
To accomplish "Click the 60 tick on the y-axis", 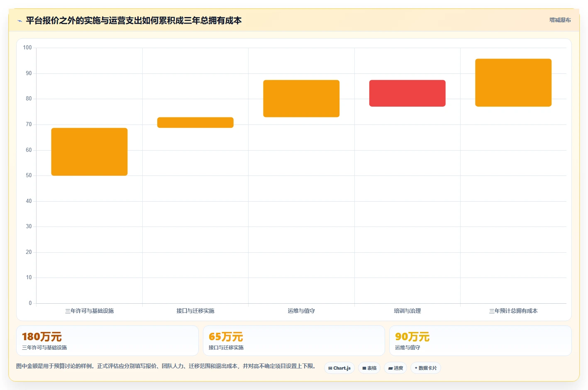I will pyautogui.click(x=29, y=150).
